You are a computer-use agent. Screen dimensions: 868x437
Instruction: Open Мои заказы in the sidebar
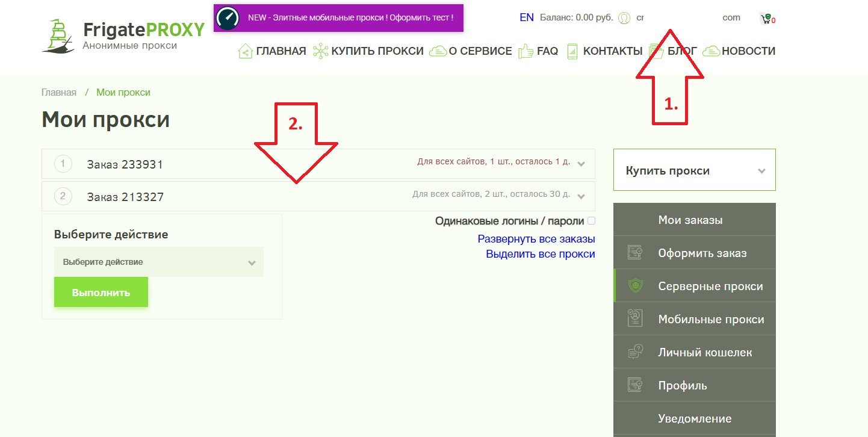695,220
